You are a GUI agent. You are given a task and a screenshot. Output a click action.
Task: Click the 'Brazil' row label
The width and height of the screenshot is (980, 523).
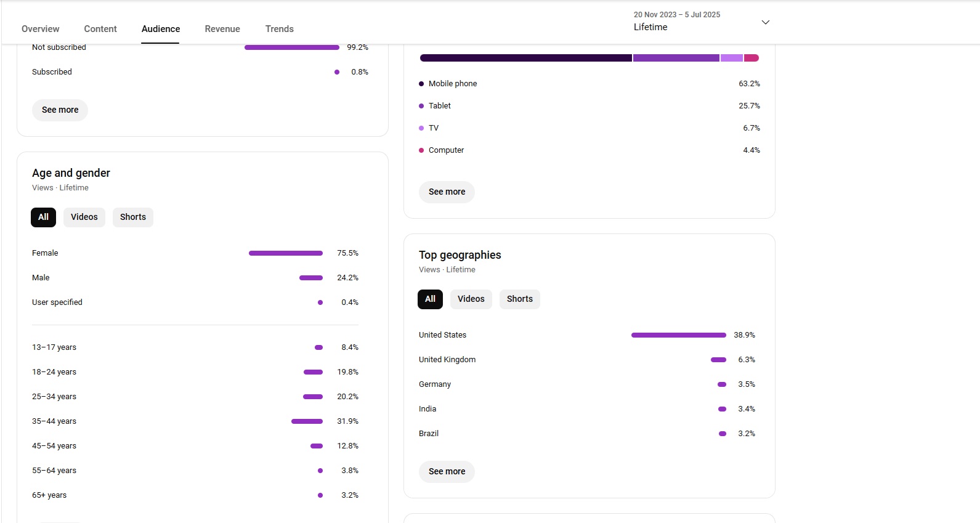tap(429, 434)
